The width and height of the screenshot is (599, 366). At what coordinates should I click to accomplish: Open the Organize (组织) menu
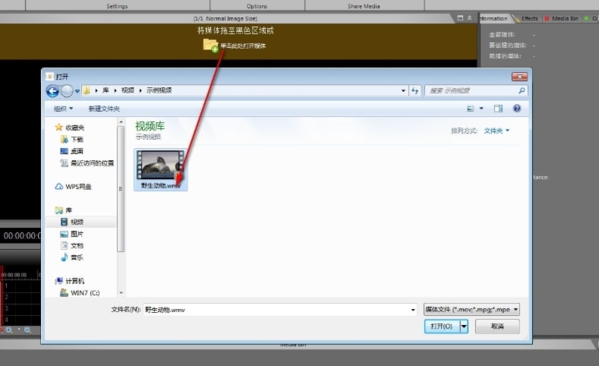pos(63,109)
